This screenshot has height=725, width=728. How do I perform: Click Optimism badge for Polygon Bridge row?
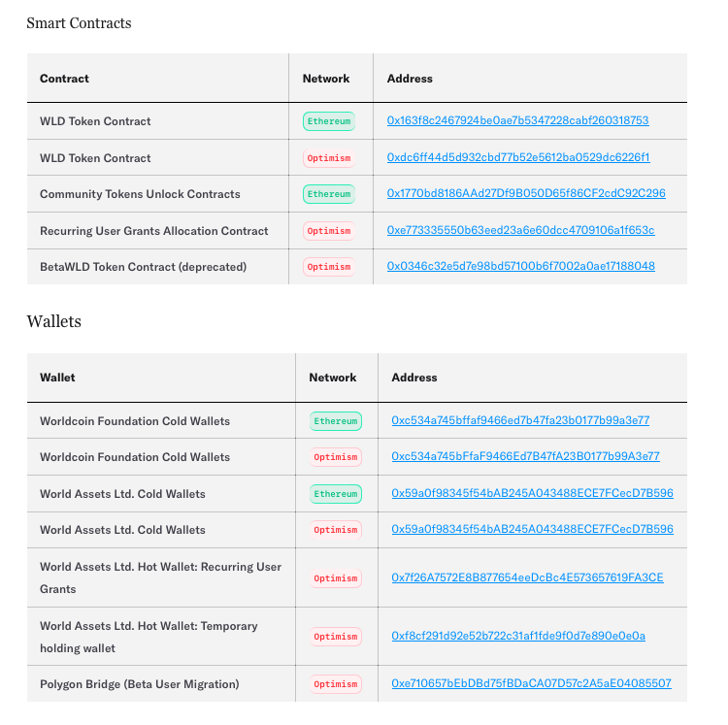click(x=336, y=684)
